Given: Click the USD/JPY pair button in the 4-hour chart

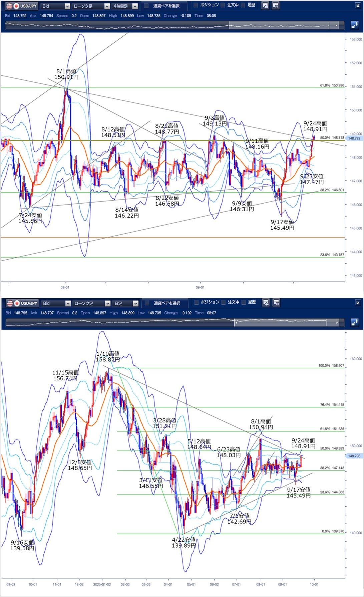Looking at the screenshot, I should [22, 6].
